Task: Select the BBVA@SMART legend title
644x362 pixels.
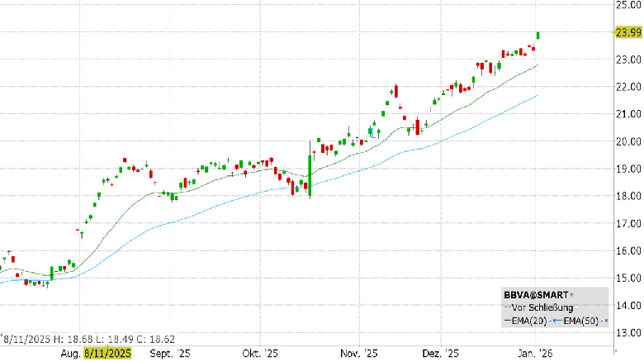Action: [x=536, y=295]
